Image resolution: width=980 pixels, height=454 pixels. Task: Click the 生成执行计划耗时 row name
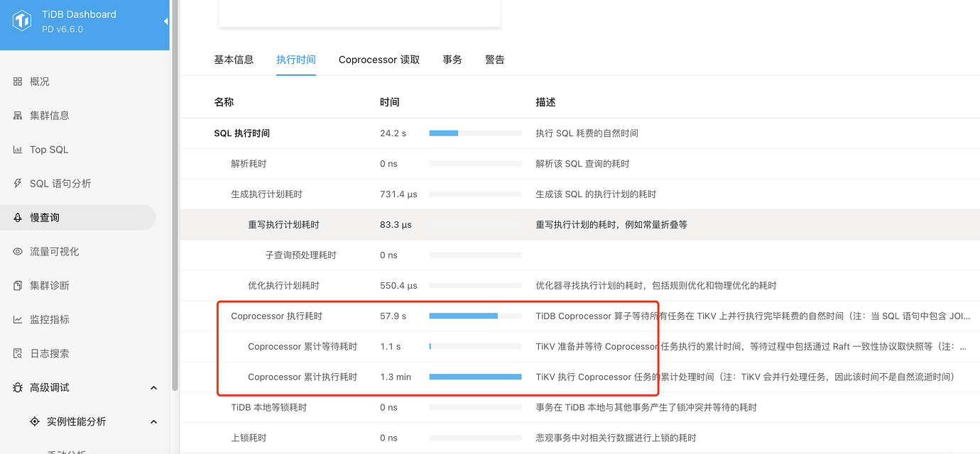(266, 194)
